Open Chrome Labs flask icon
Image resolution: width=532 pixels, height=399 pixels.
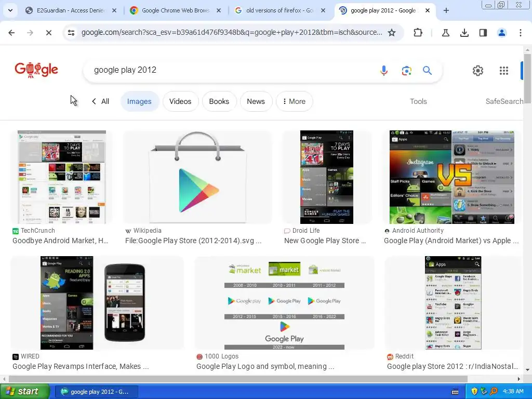tap(445, 33)
